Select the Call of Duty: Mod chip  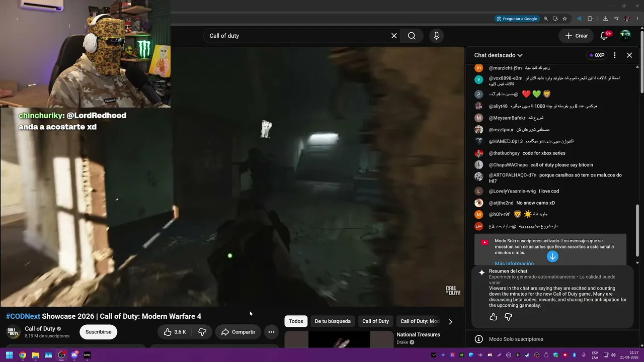pyautogui.click(x=420, y=321)
